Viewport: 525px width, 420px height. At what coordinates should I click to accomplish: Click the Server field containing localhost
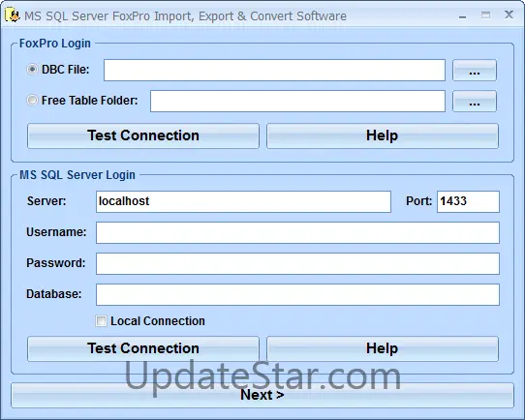243,201
